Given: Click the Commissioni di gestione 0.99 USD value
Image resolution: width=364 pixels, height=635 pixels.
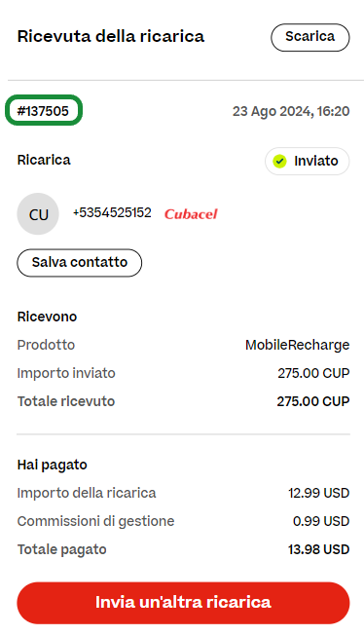Looking at the screenshot, I should tap(320, 521).
